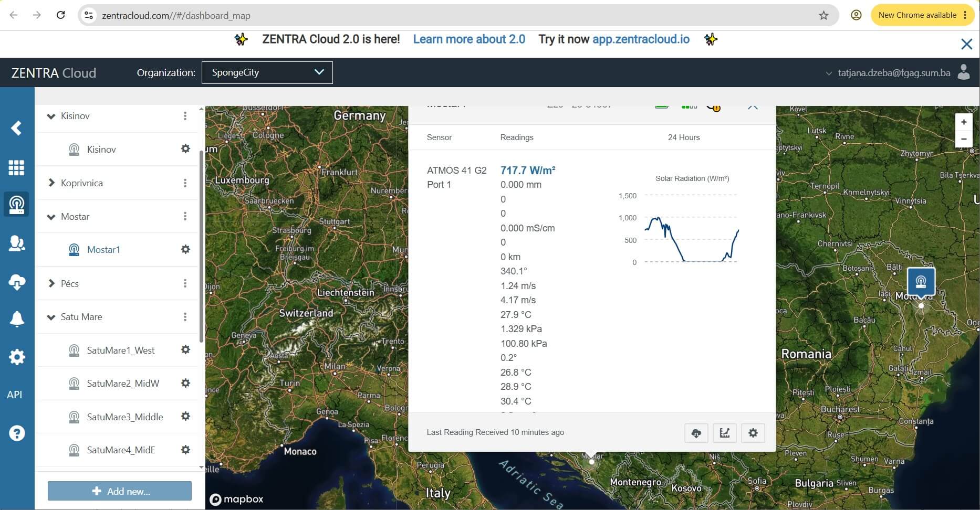Select the Kisinov device in the list
The width and height of the screenshot is (980, 510).
101,150
